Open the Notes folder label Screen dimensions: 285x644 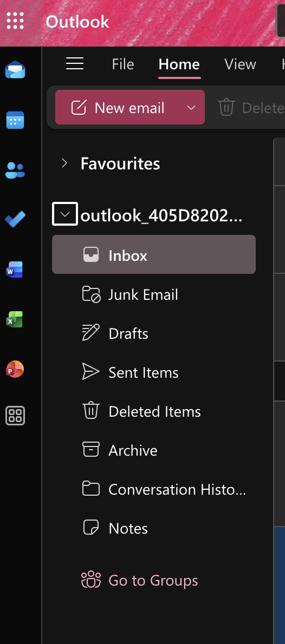click(128, 529)
